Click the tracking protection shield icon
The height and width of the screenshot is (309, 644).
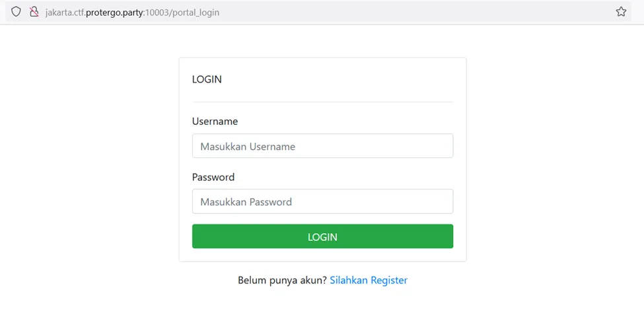(x=17, y=12)
